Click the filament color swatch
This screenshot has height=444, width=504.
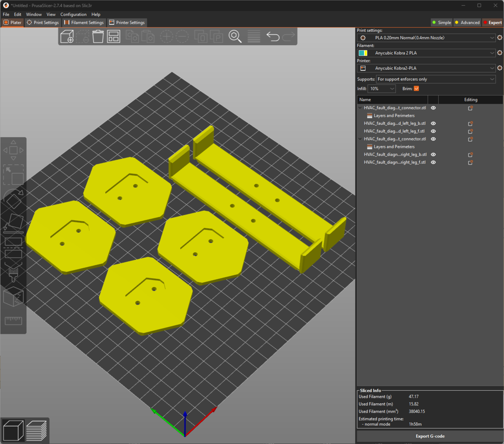pos(363,53)
